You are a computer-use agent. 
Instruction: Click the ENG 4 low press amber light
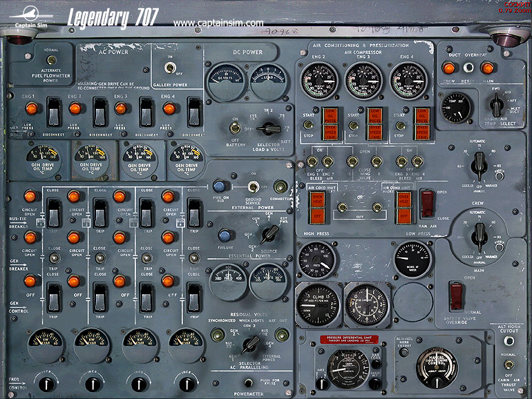[169, 109]
